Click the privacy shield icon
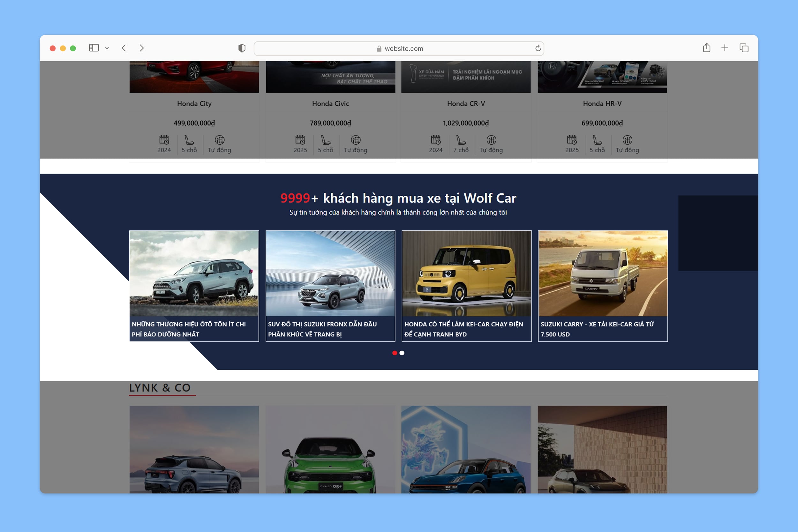 click(242, 48)
